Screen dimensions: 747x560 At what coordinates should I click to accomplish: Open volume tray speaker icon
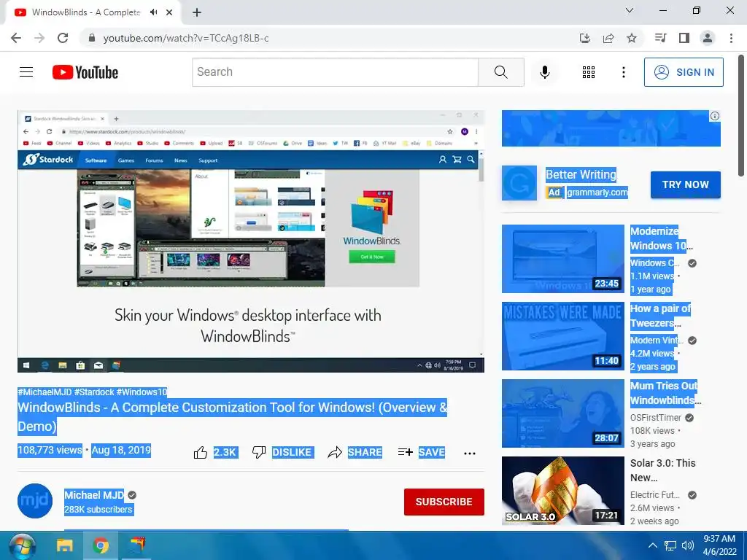687,545
